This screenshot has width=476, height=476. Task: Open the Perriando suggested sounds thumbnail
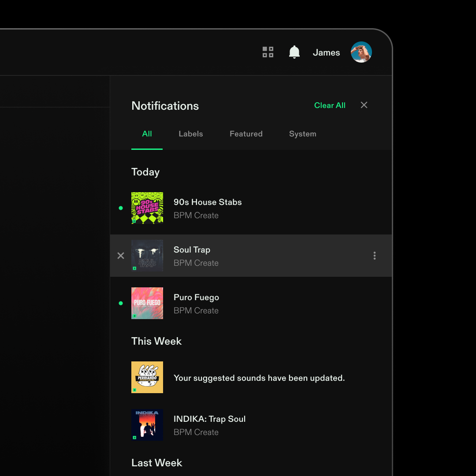tap(147, 377)
